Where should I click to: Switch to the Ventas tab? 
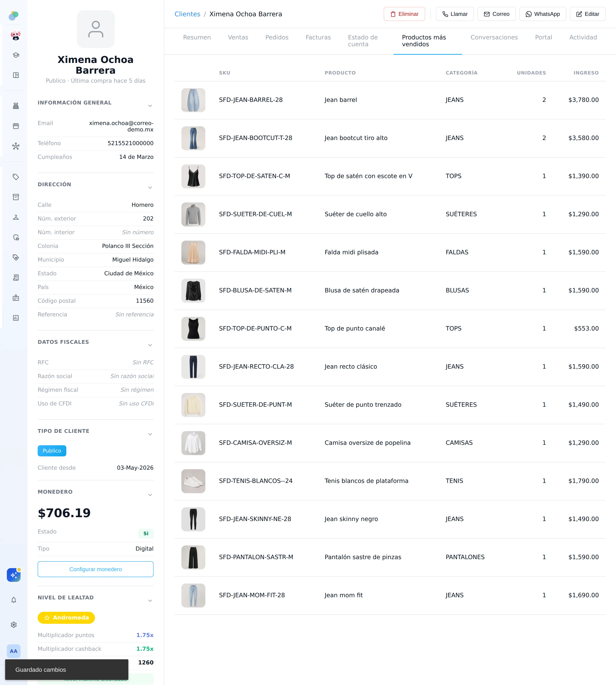click(238, 37)
